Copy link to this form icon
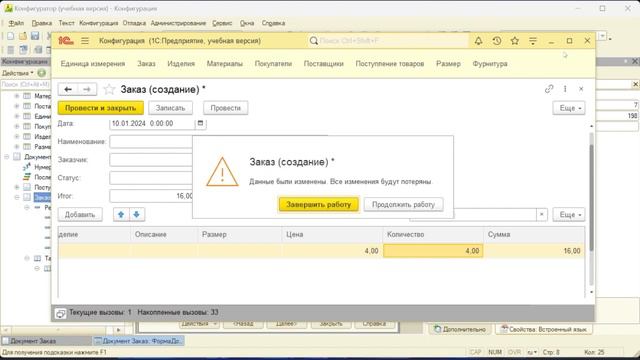This screenshot has width=640, height=360. (549, 89)
